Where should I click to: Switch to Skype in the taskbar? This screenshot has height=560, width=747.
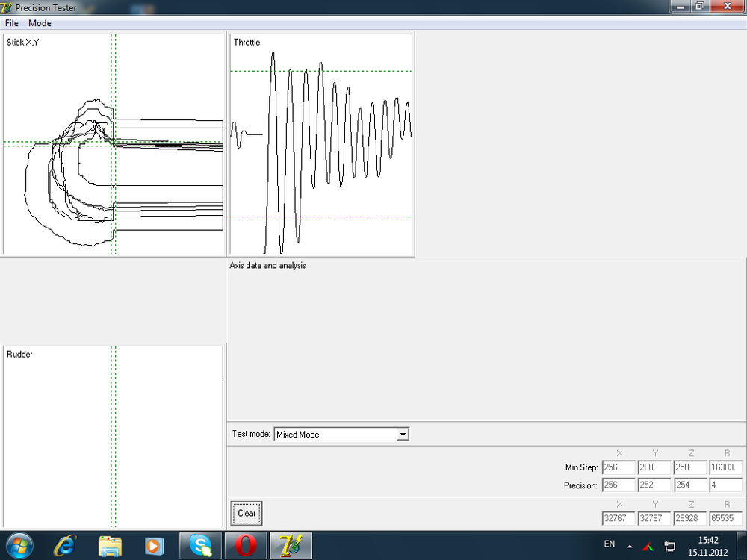point(200,546)
